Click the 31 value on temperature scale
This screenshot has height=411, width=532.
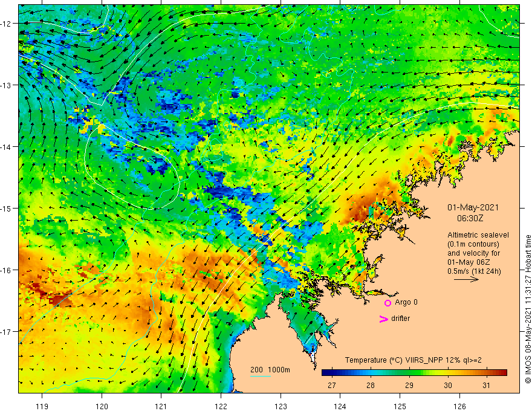pos(486,385)
